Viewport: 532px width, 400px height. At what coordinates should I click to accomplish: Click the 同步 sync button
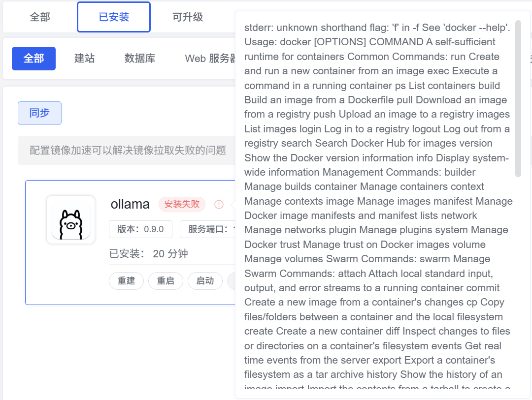[x=40, y=113]
